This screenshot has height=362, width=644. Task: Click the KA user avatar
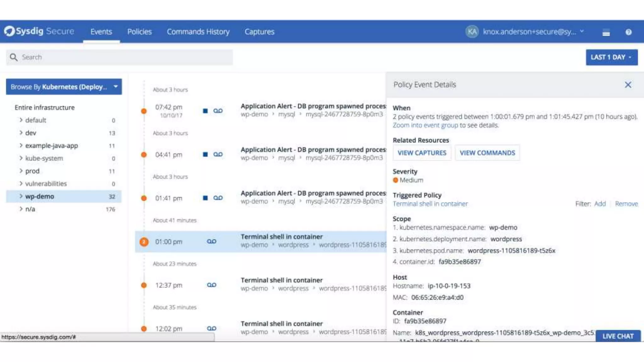point(472,31)
